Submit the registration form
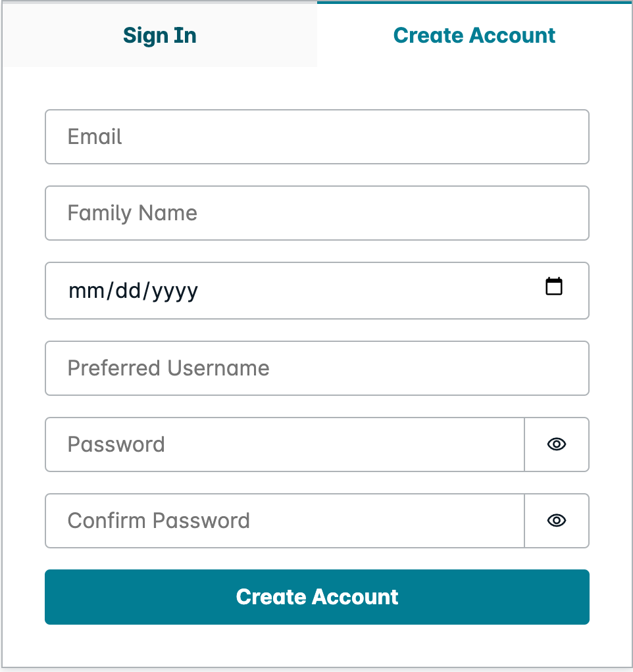 tap(316, 597)
